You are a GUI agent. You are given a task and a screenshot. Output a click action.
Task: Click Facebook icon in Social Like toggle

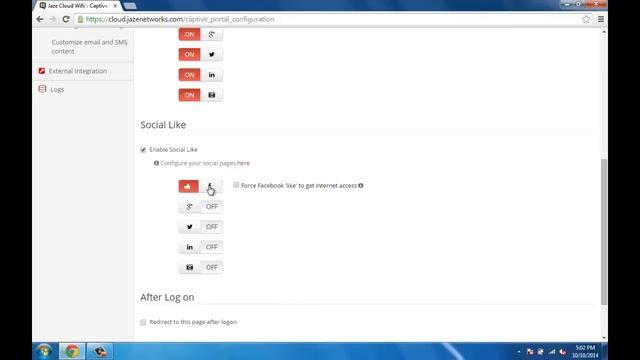point(210,186)
